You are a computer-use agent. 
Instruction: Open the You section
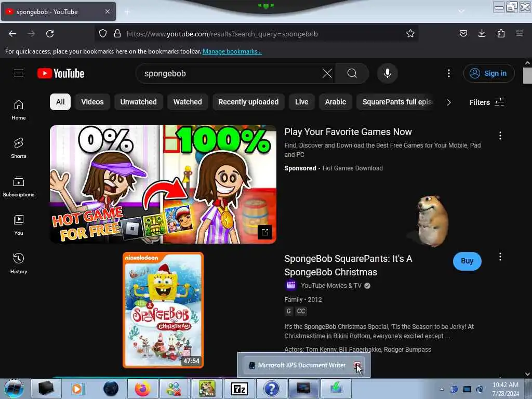coord(19,225)
